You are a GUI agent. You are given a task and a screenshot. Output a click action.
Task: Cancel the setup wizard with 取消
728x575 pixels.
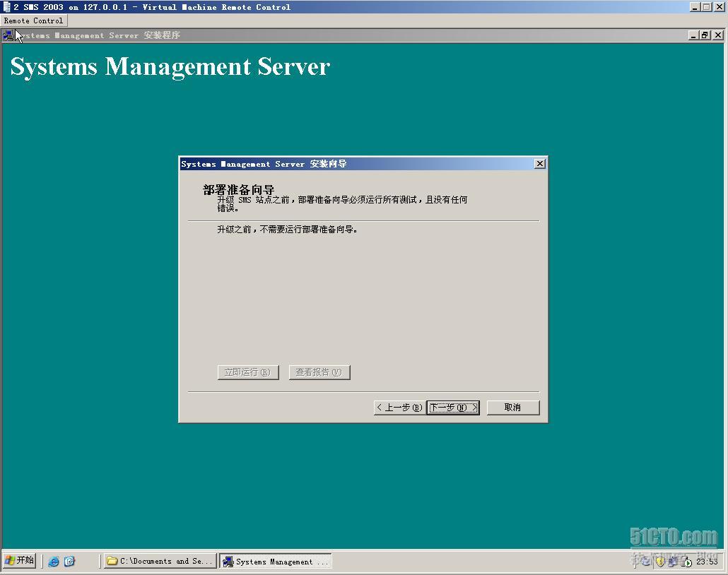pos(512,408)
